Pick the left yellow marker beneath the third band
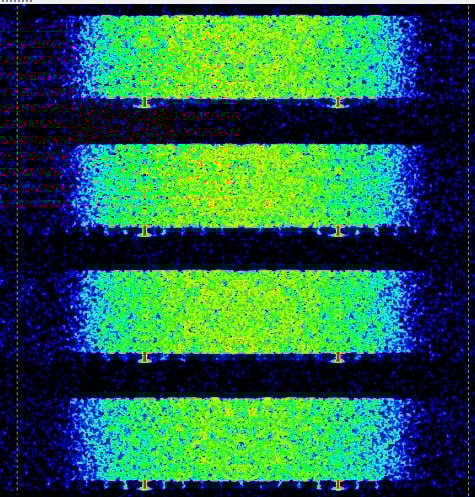The image size is (475, 497). [x=144, y=358]
